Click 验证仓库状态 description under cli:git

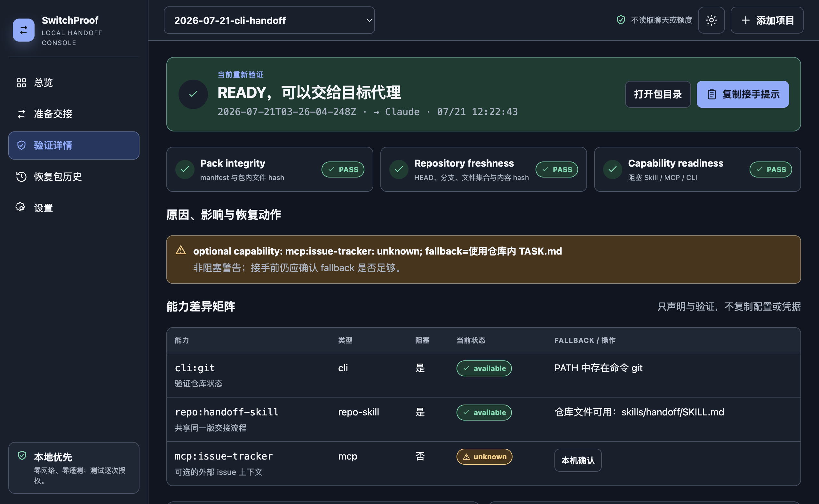(198, 384)
